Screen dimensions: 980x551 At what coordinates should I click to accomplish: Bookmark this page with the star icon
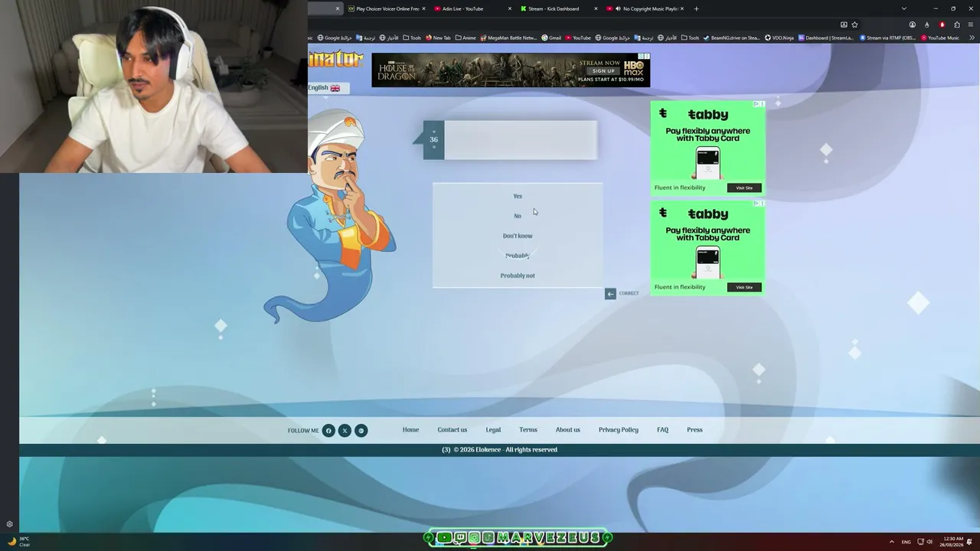coord(855,24)
